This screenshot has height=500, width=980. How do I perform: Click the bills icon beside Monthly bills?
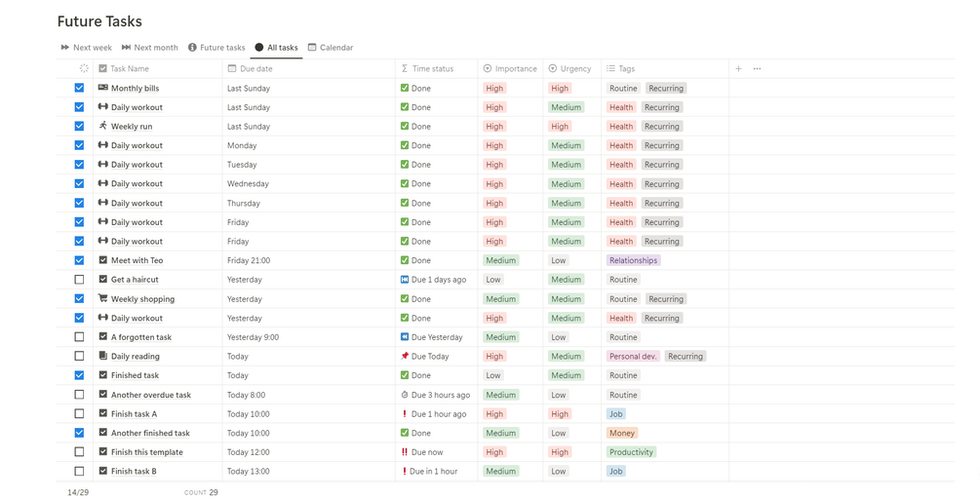(103, 88)
